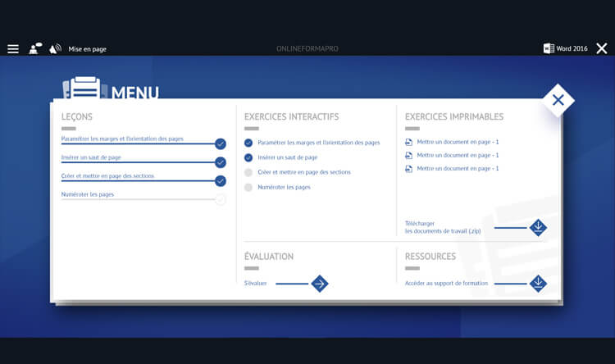The image size is (615, 364).
Task: Click completed bullet for exercise Paramétrer les marges
Action: 248,143
